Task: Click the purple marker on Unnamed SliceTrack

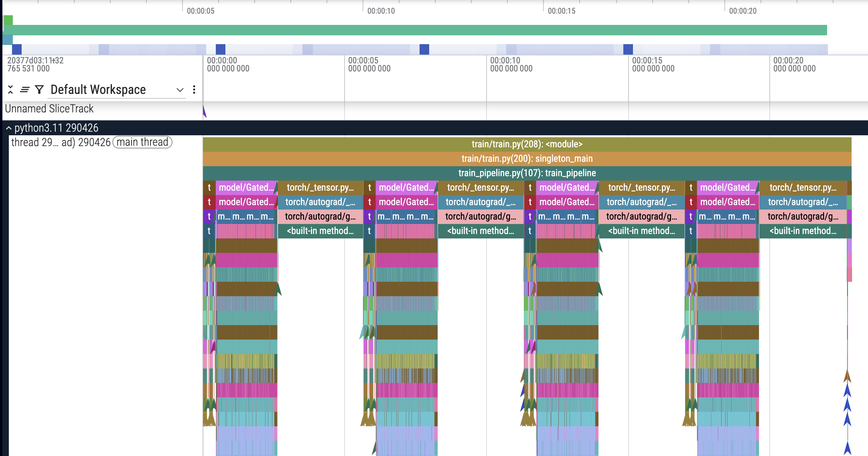Action: point(204,111)
